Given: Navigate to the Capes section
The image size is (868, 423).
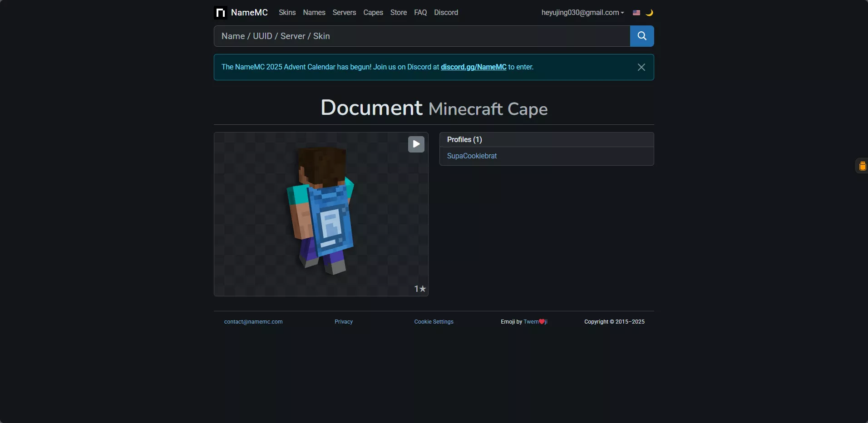Looking at the screenshot, I should (373, 13).
